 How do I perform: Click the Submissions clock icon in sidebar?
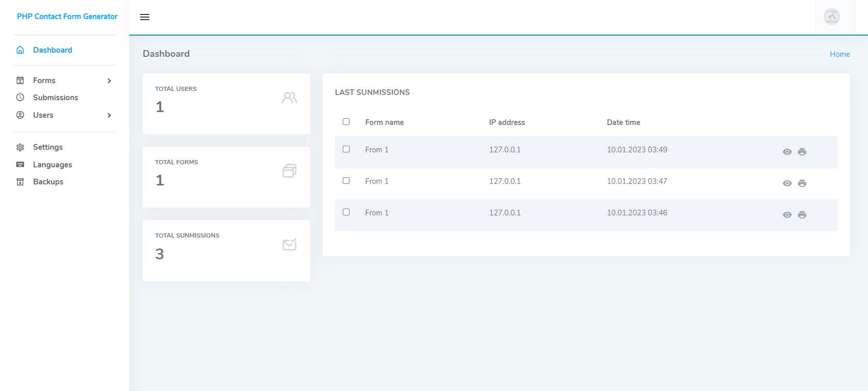[20, 98]
